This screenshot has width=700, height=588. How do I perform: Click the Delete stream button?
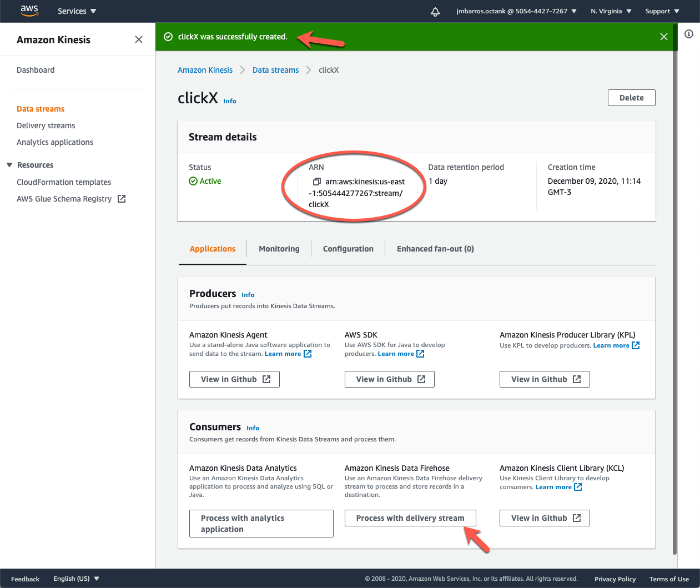[x=632, y=98]
